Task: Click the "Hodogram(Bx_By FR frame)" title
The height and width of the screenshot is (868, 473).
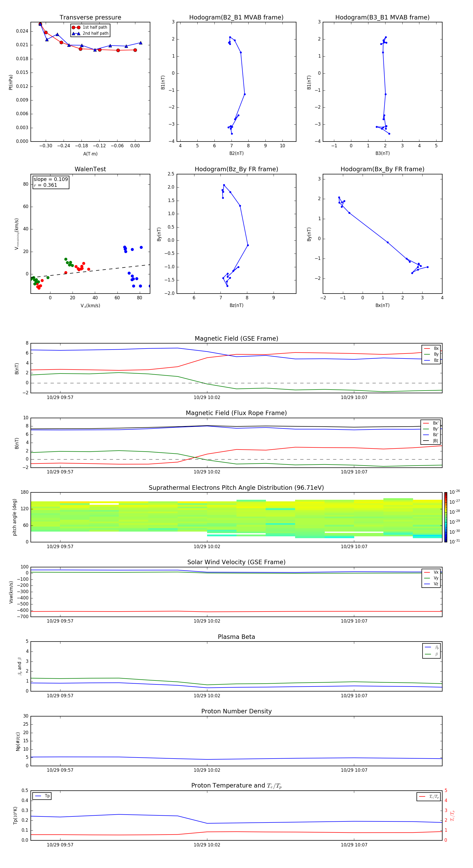Action: (382, 169)
